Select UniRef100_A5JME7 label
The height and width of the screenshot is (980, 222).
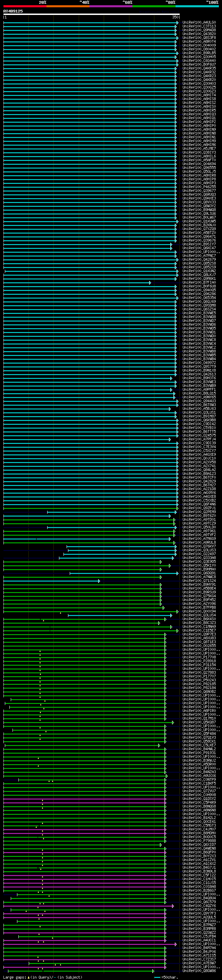click(199, 149)
